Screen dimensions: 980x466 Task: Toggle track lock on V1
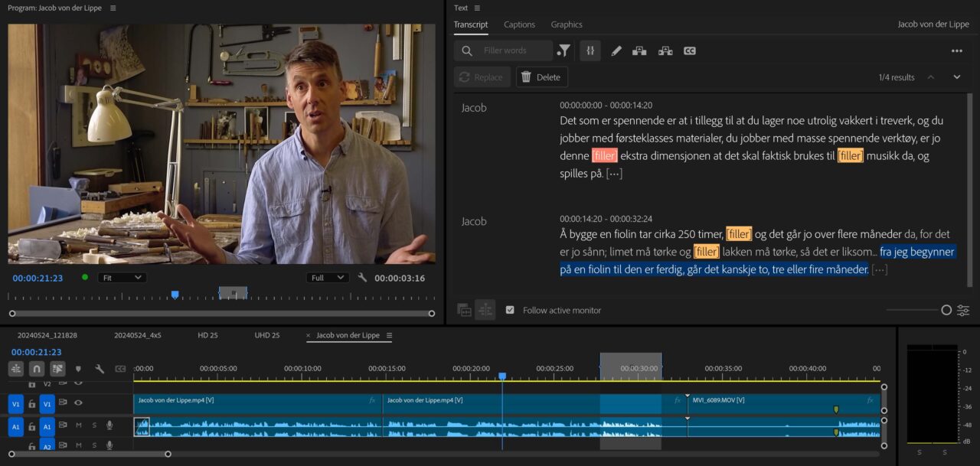coord(31,403)
